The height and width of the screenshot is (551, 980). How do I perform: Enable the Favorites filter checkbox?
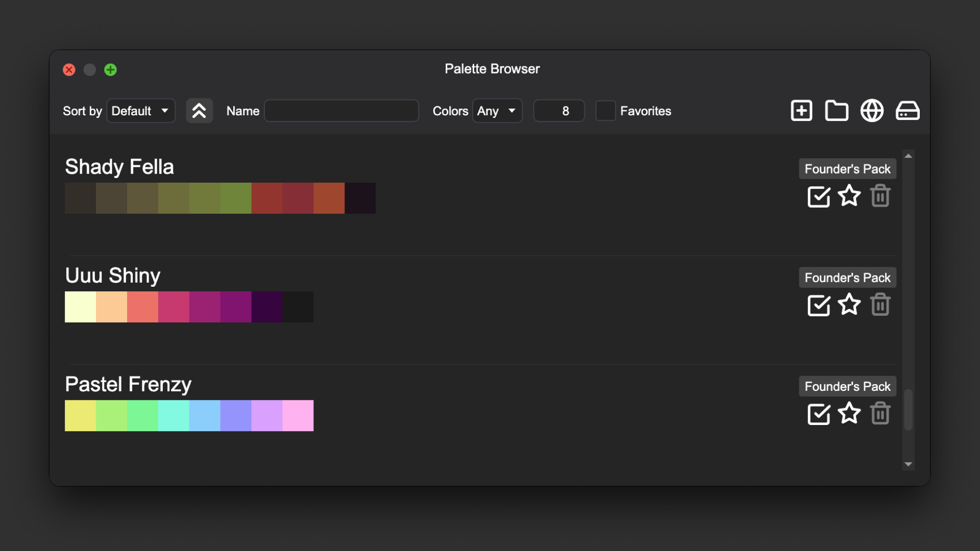[606, 111]
